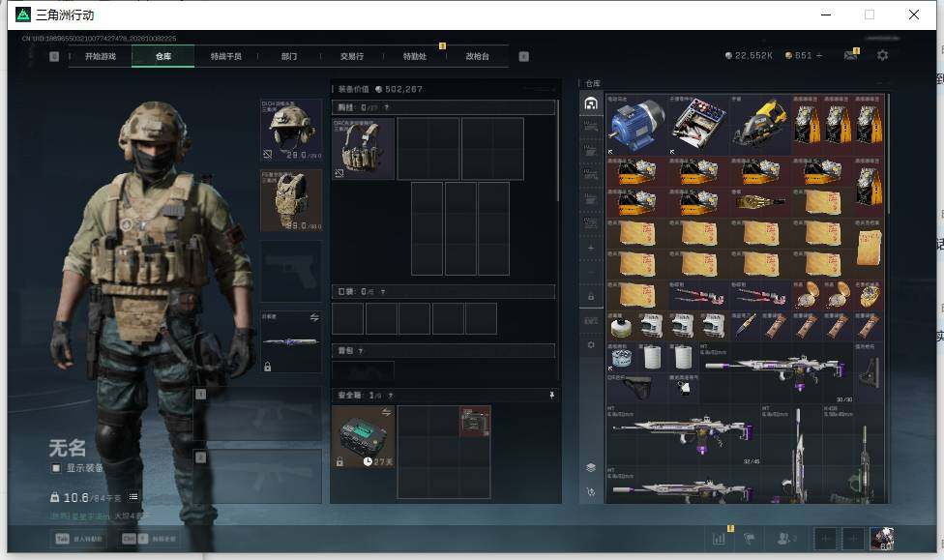Click the small item inside the safe box grid

tap(475, 421)
